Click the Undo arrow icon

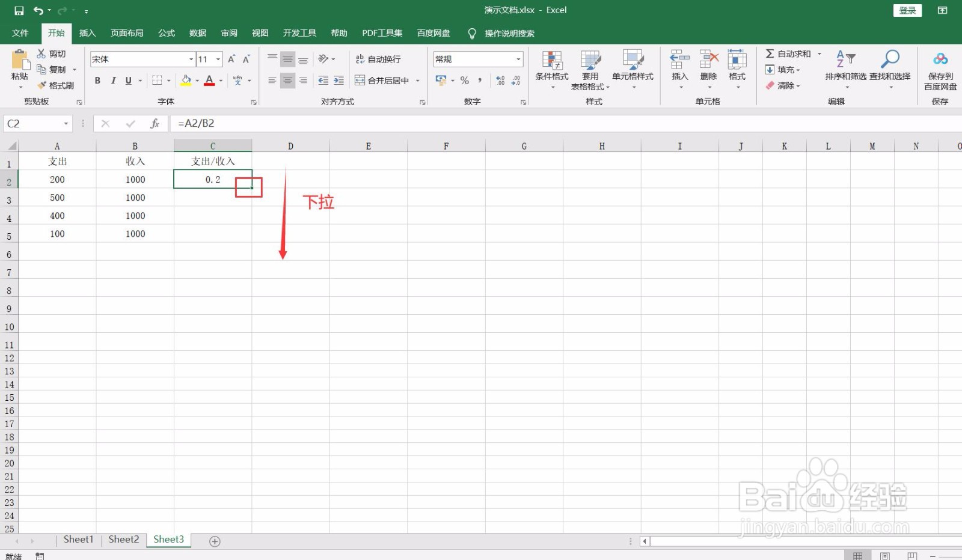pos(38,11)
